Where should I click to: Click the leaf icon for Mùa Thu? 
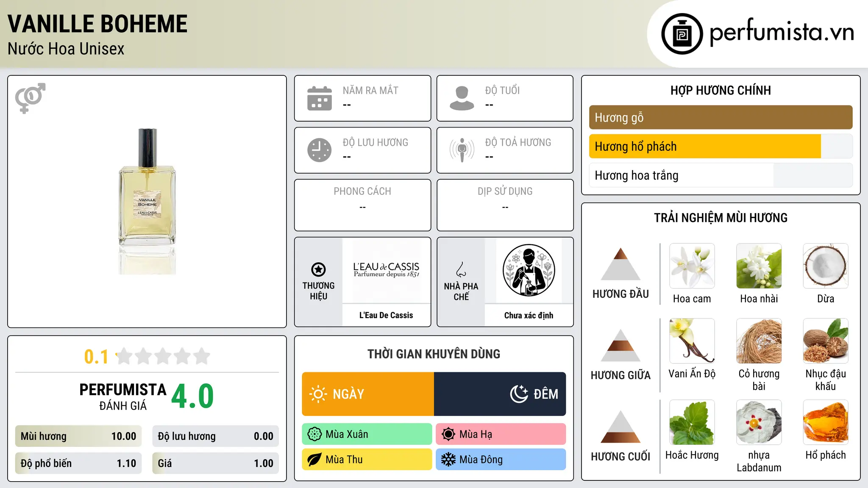[314, 460]
